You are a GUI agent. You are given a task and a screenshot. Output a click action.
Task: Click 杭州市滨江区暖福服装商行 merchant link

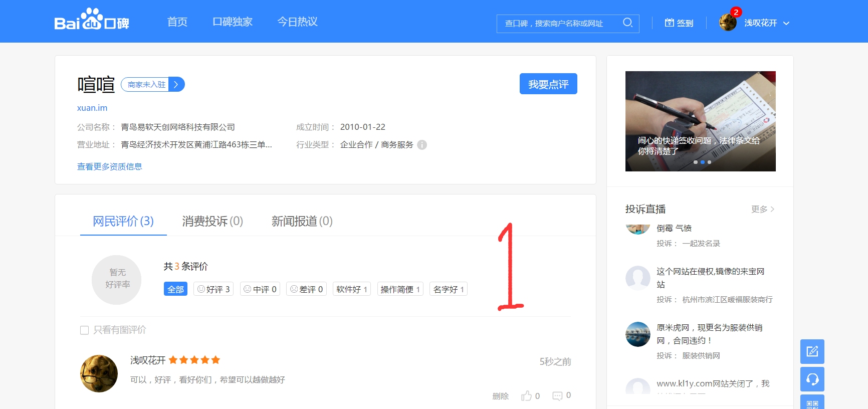point(727,300)
